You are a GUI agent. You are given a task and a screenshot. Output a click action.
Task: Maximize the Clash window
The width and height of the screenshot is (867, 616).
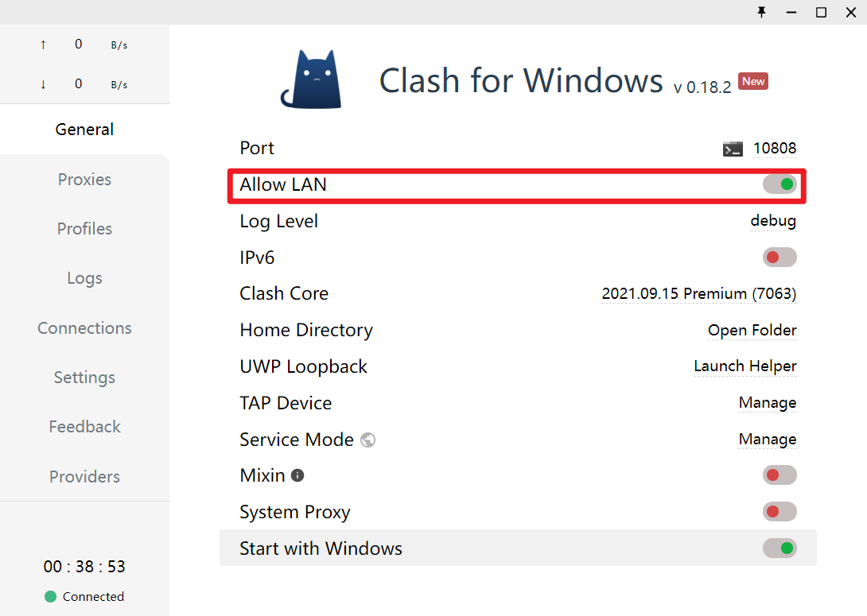821,12
